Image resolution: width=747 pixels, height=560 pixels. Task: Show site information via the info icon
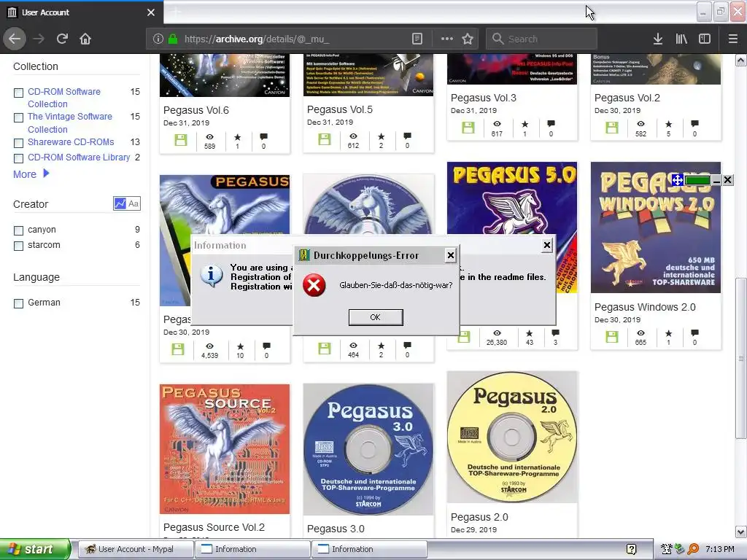tap(158, 39)
